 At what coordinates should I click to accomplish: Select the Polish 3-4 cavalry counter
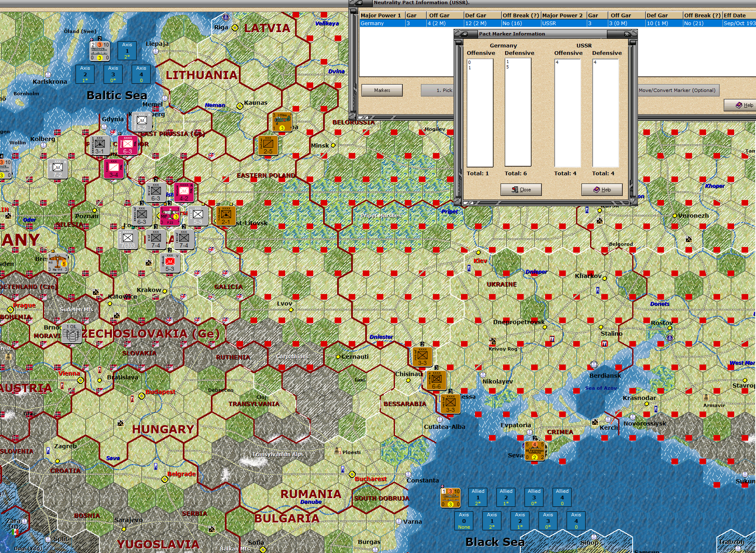(x=113, y=169)
